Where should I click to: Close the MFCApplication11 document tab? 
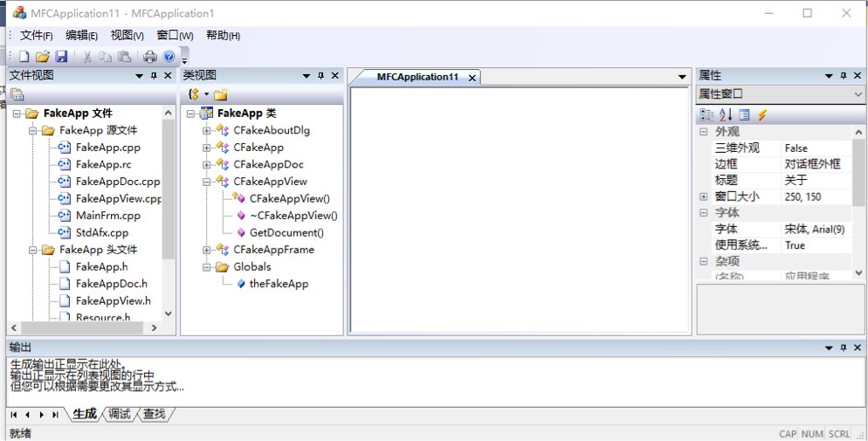click(472, 78)
